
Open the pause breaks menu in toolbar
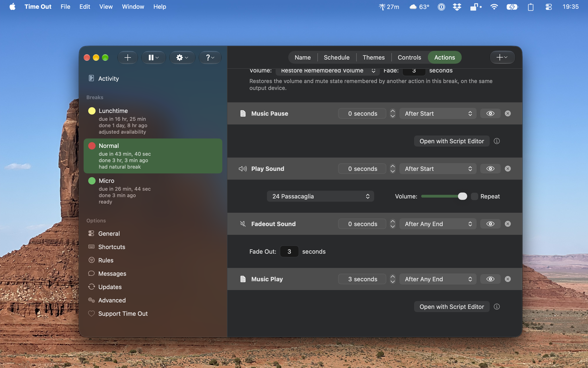point(154,57)
